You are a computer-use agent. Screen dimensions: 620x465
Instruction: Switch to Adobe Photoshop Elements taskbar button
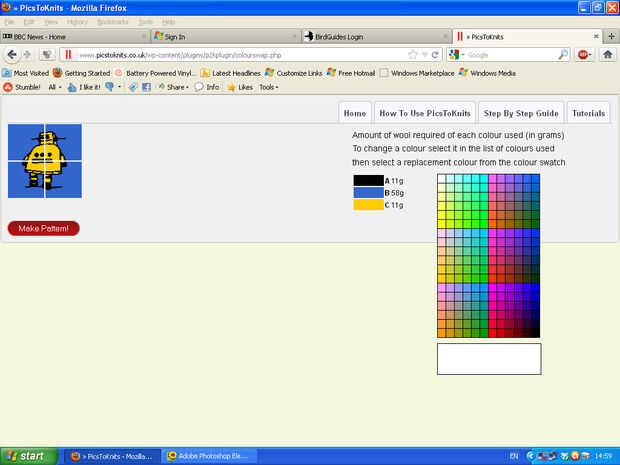click(210, 456)
